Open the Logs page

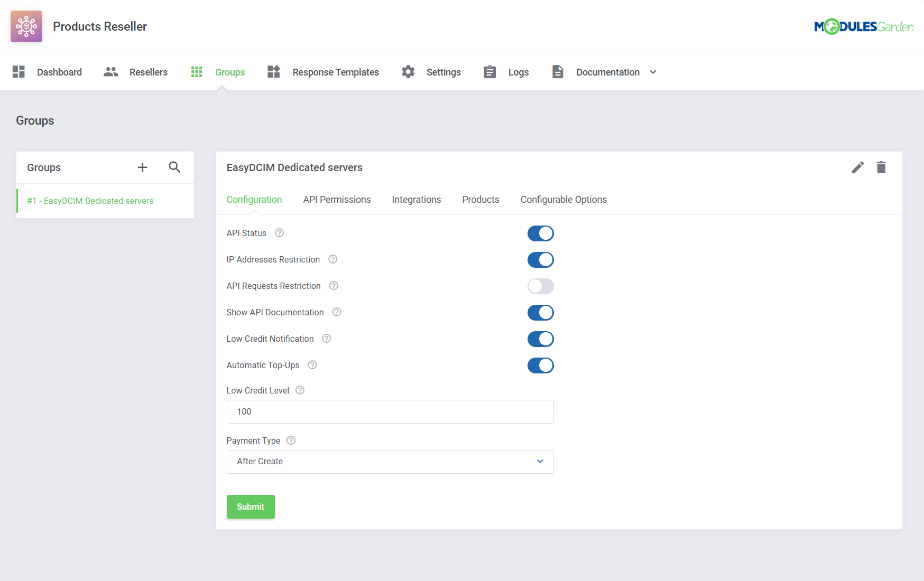click(x=519, y=72)
